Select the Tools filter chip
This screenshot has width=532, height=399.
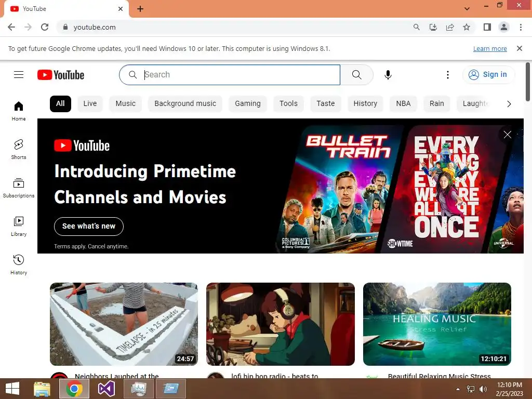pos(288,104)
